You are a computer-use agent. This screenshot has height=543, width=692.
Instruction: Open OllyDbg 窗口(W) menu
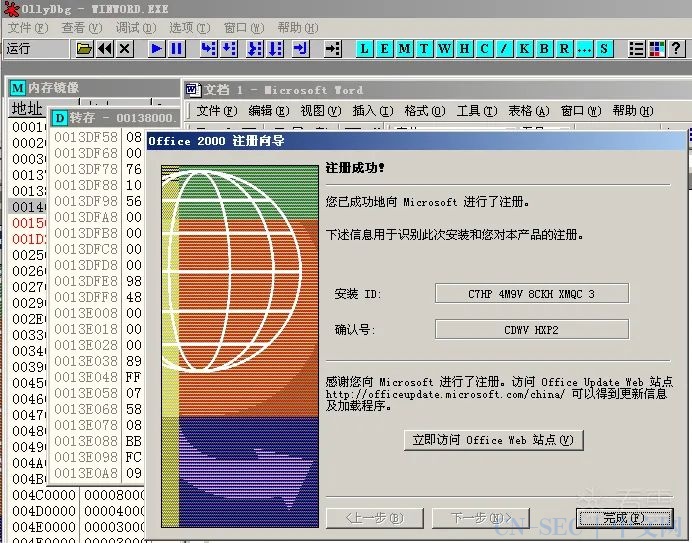[x=244, y=28]
